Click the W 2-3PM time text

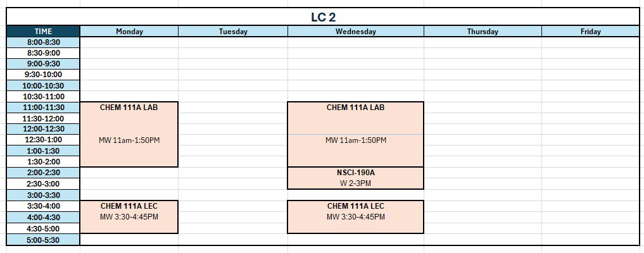click(356, 183)
